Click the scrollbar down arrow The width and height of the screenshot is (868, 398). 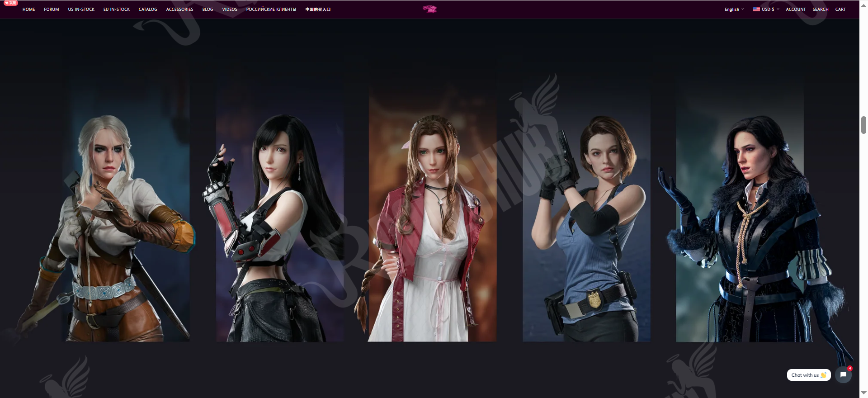pos(863,393)
